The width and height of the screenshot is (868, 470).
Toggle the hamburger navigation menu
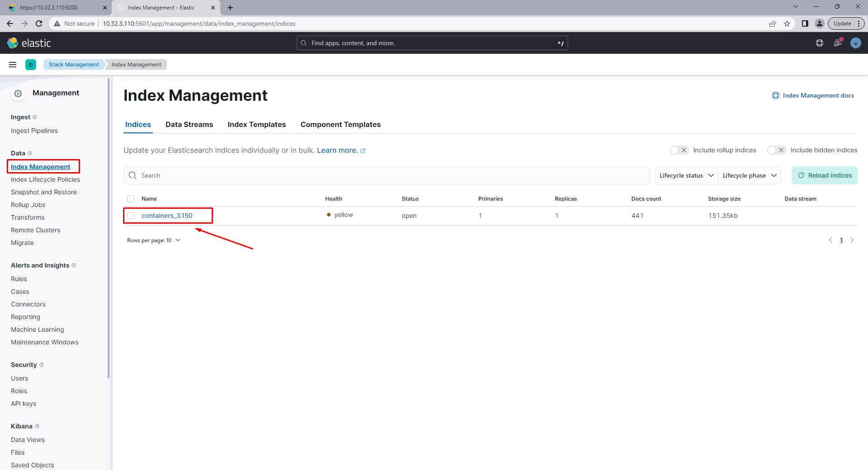pos(13,65)
